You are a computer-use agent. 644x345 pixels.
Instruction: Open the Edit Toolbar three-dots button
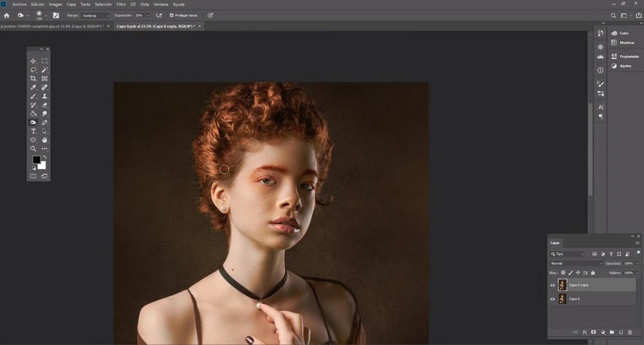[44, 149]
